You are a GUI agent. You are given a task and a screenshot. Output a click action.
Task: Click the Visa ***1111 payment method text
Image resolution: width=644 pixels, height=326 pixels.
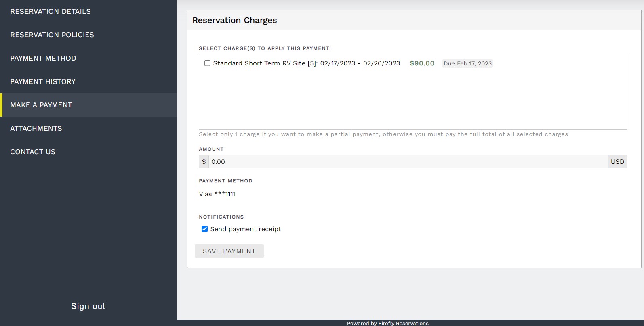pos(217,194)
